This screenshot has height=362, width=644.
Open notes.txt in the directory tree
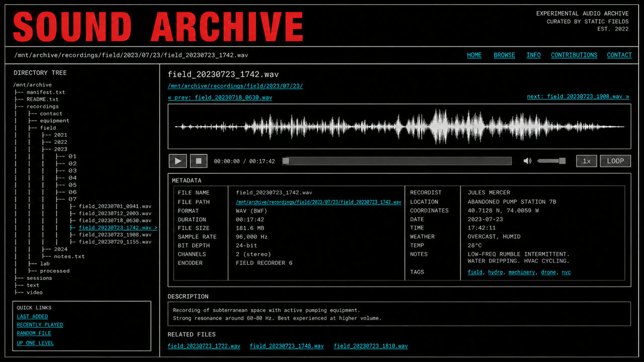coord(69,256)
